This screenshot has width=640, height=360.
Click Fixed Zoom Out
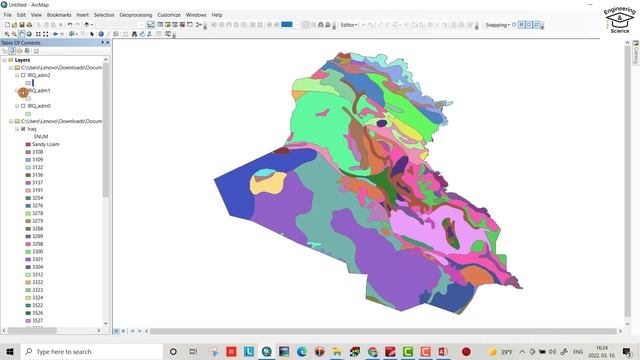(46, 34)
